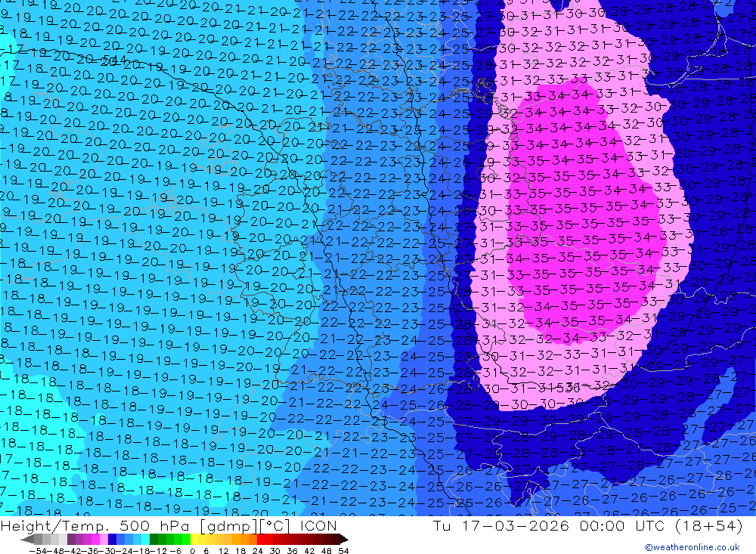Select the 'Tu 17-03-2026 00:00 UTC' timestamp

[x=548, y=525]
